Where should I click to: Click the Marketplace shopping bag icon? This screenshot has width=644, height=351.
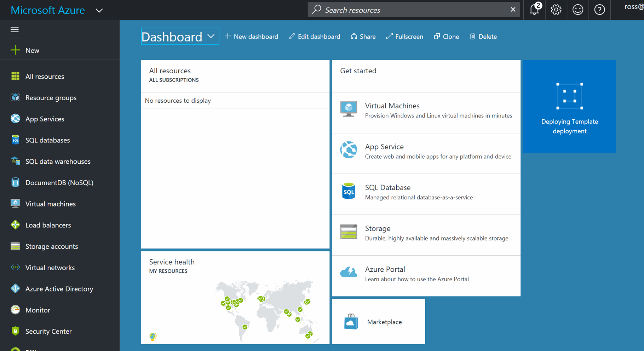tap(351, 322)
